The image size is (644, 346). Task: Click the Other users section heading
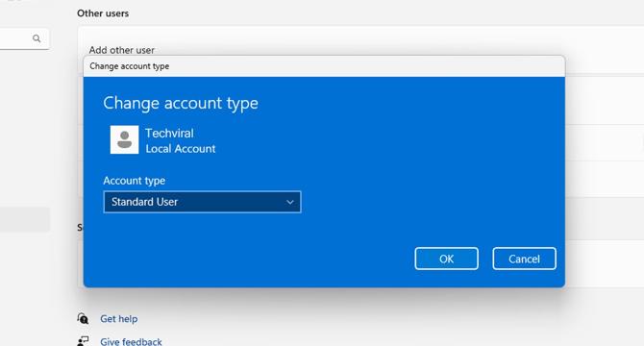(x=103, y=13)
